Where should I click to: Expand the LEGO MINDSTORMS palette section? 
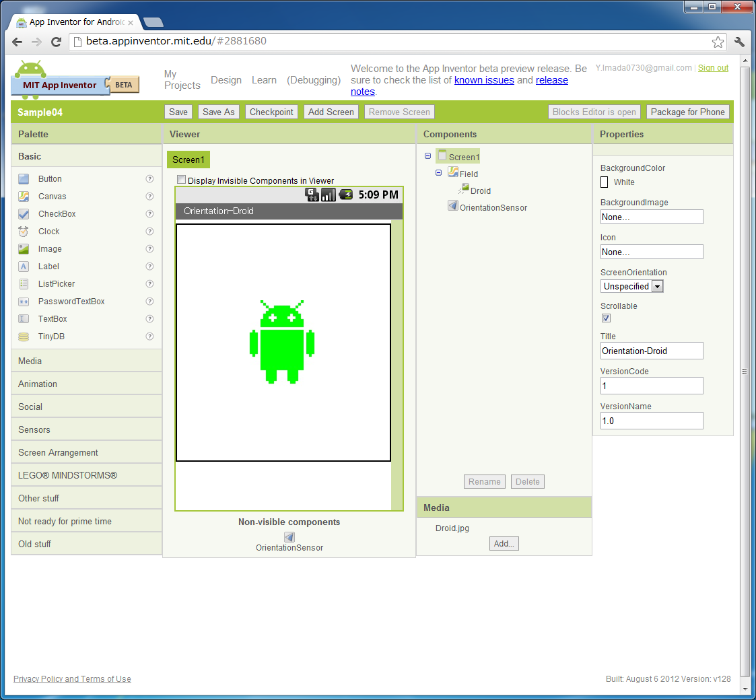87,475
